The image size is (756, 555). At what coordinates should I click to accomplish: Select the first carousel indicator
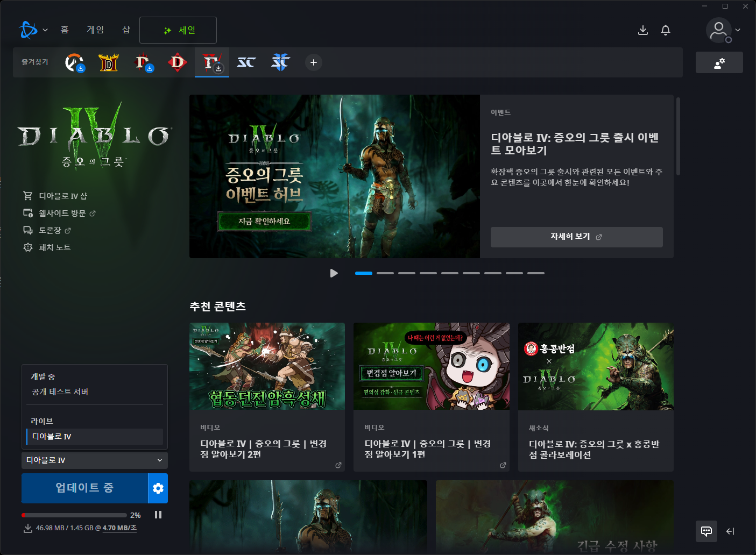[x=364, y=273]
